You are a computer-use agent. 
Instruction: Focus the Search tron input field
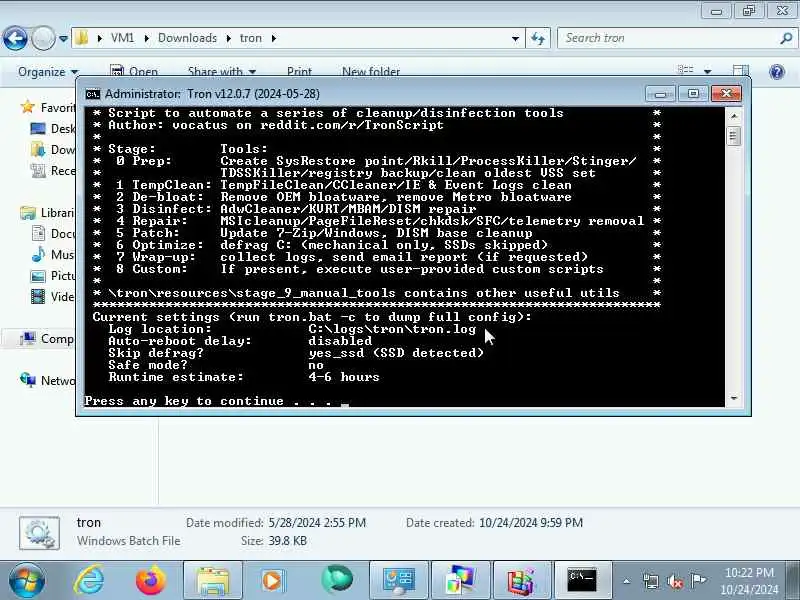coord(668,38)
